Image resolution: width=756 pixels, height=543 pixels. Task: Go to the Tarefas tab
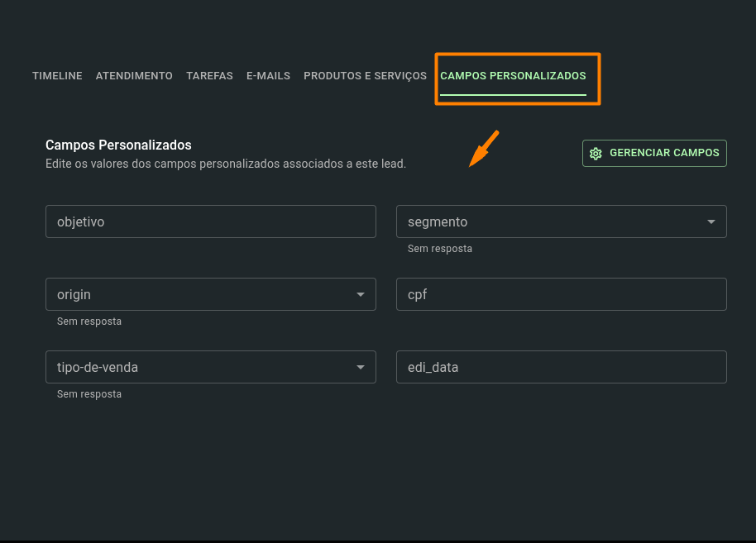(x=210, y=76)
